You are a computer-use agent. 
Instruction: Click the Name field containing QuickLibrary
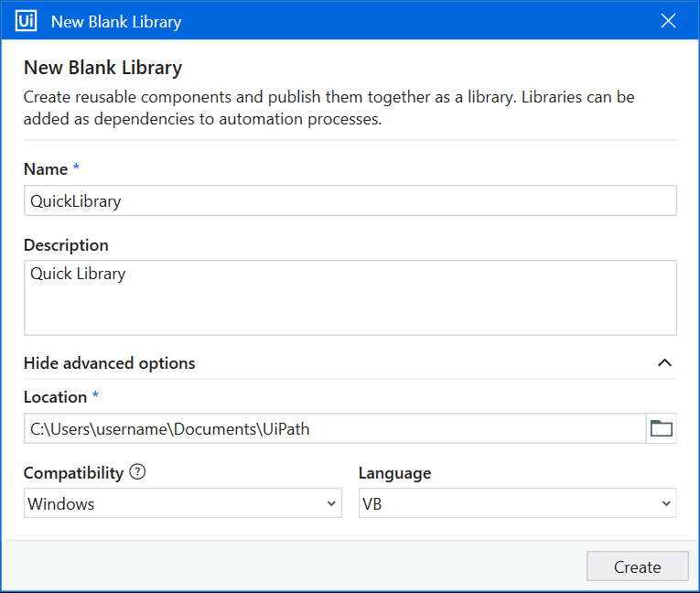350,200
